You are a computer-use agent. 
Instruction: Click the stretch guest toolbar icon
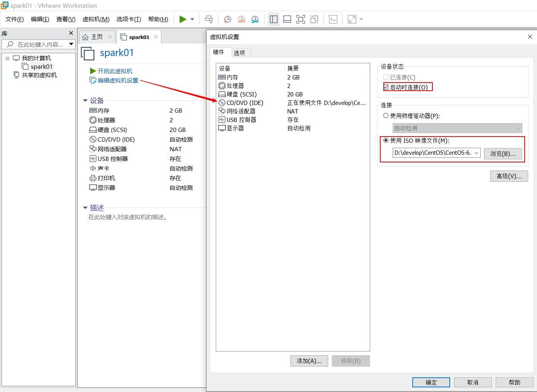pos(352,19)
